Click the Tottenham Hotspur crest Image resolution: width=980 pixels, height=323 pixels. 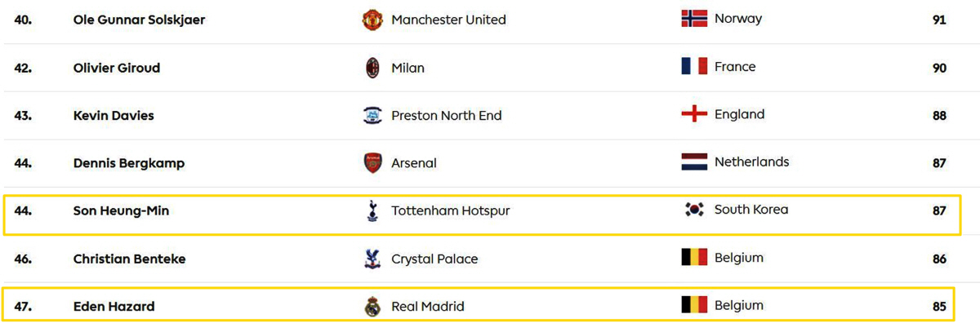click(x=372, y=211)
